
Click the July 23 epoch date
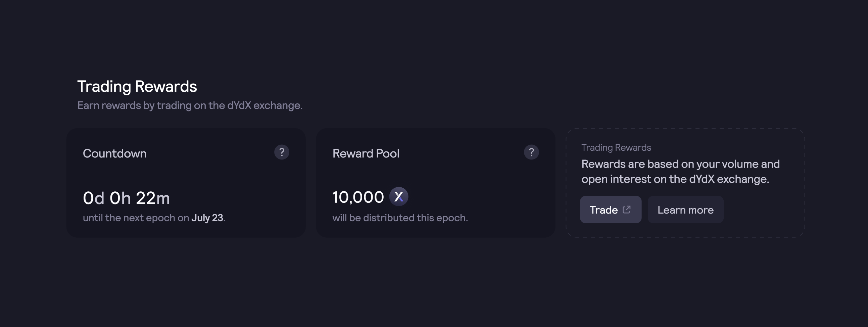207,218
